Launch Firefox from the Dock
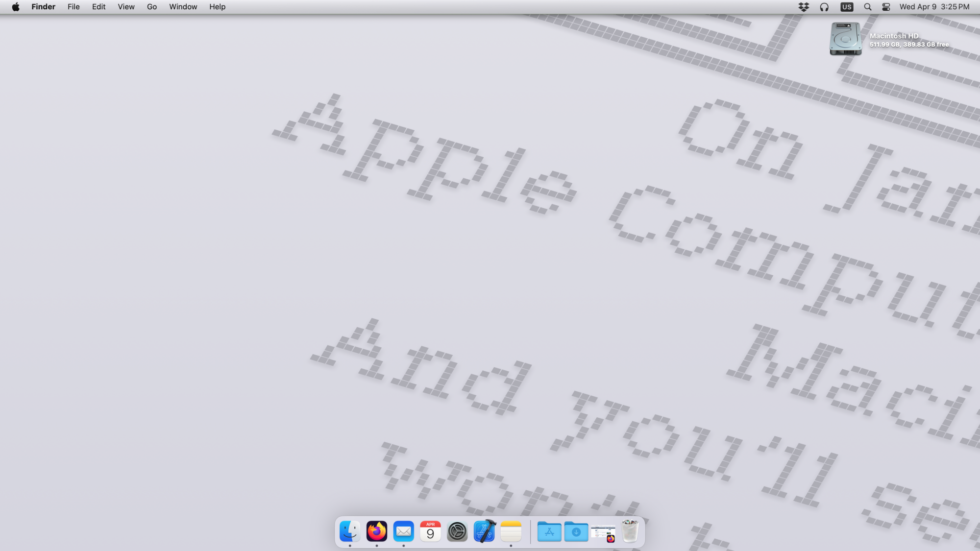Image resolution: width=980 pixels, height=551 pixels. coord(377,531)
